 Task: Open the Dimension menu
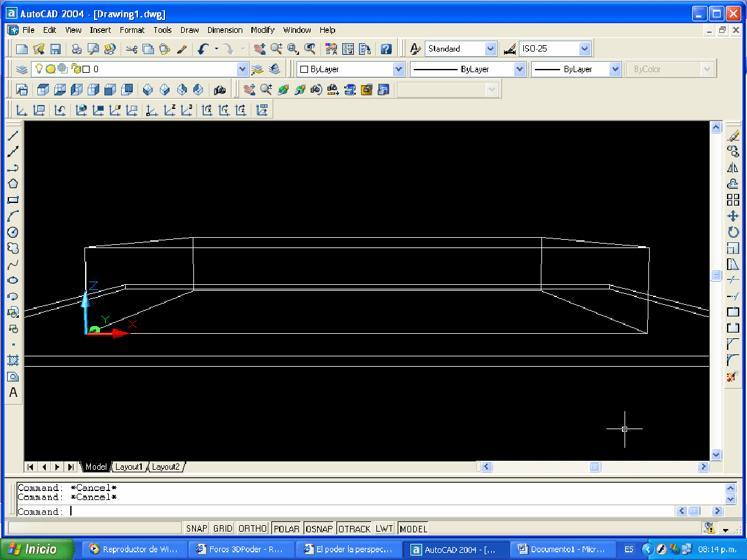tap(225, 30)
